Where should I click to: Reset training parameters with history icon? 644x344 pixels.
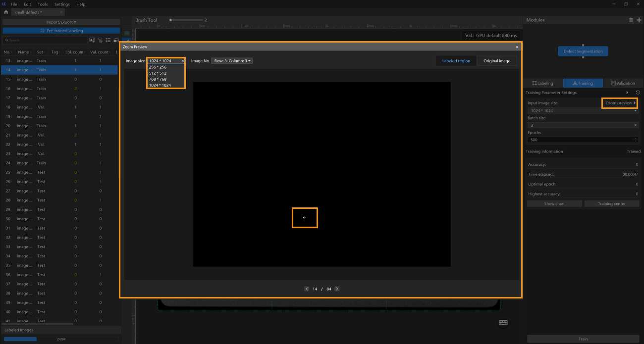tap(638, 93)
